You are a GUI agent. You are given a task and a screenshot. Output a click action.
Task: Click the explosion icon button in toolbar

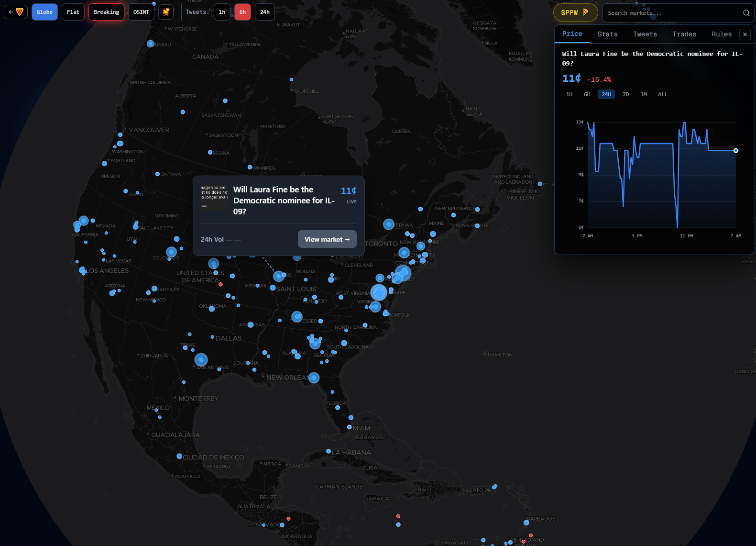coord(166,12)
